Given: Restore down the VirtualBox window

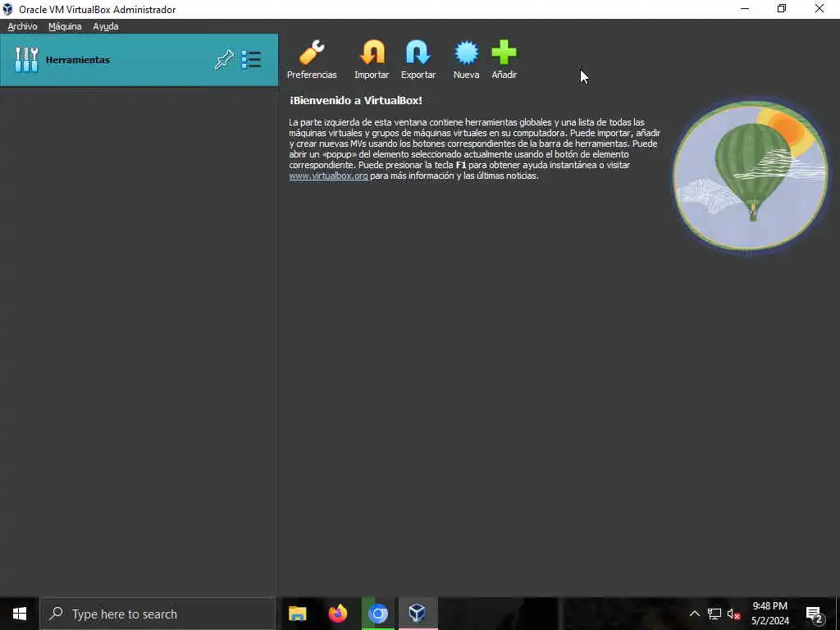Looking at the screenshot, I should point(782,9).
